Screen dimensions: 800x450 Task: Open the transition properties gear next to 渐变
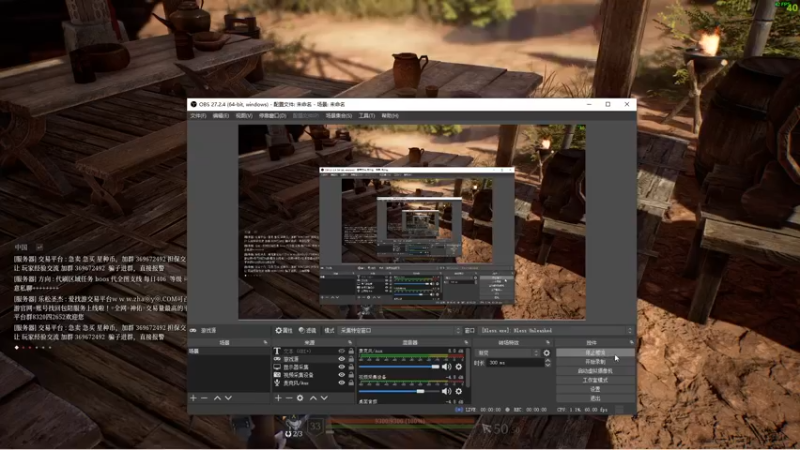(x=546, y=353)
